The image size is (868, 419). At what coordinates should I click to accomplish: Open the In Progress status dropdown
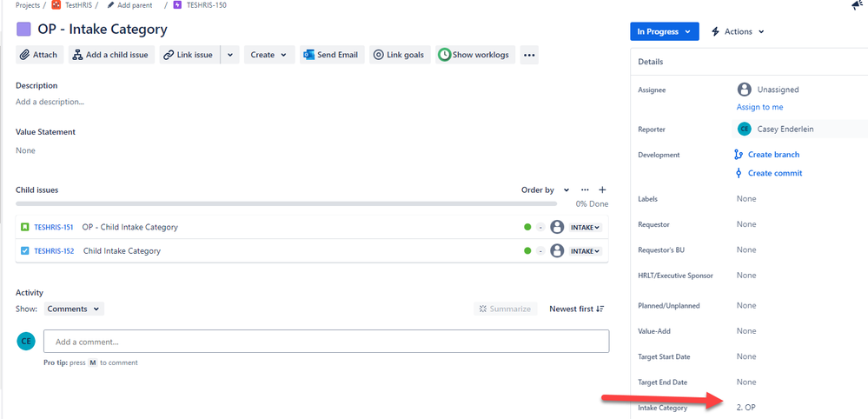click(665, 31)
